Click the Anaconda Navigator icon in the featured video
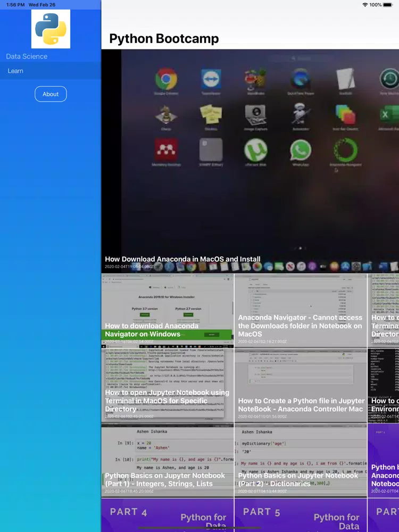 (x=345, y=149)
